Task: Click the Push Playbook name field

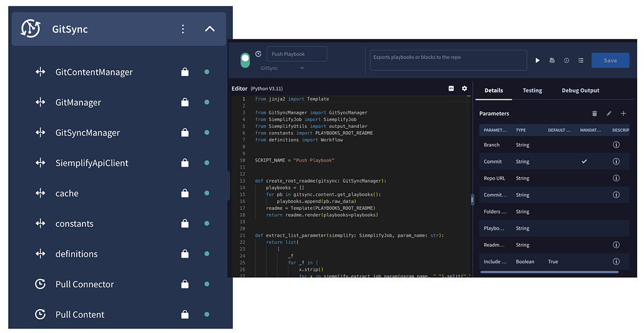Action: tap(297, 54)
